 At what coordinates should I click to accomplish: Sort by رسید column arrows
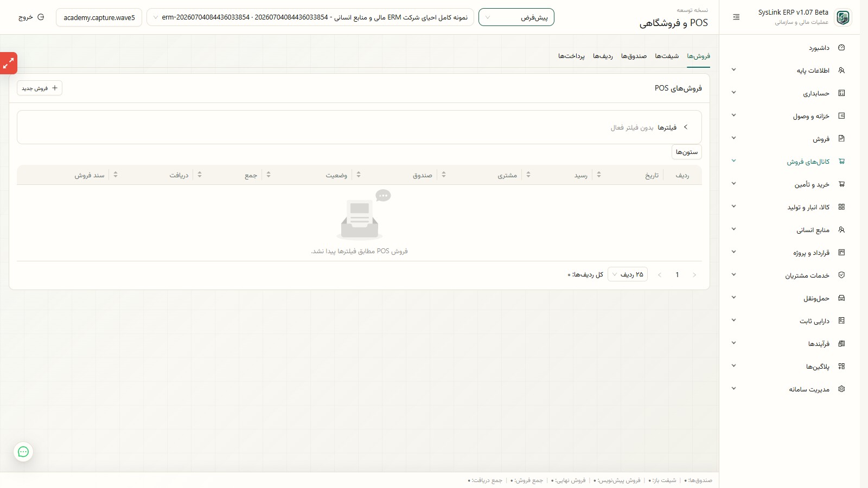point(528,175)
